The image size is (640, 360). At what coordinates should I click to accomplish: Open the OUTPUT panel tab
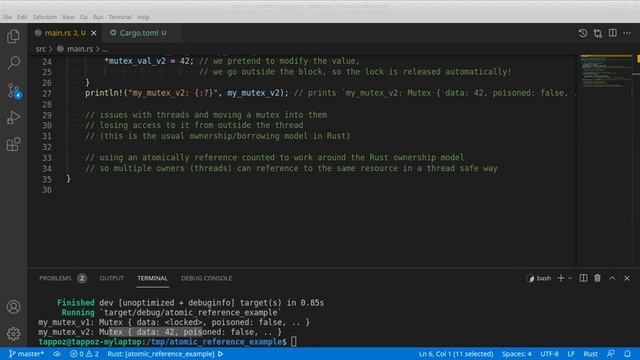111,278
